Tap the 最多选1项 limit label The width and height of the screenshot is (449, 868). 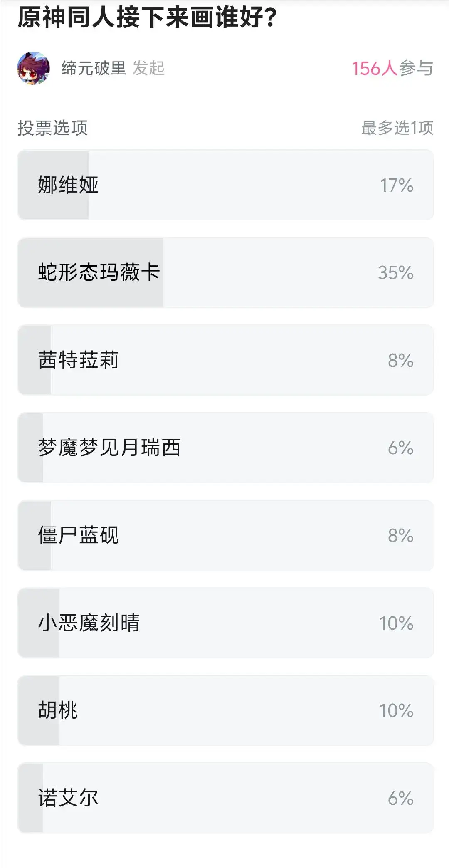pyautogui.click(x=397, y=128)
